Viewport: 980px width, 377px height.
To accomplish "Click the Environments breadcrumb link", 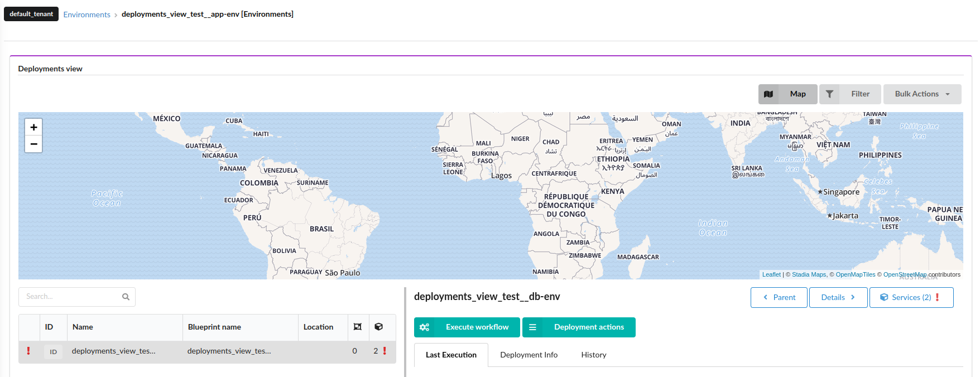I will point(87,14).
